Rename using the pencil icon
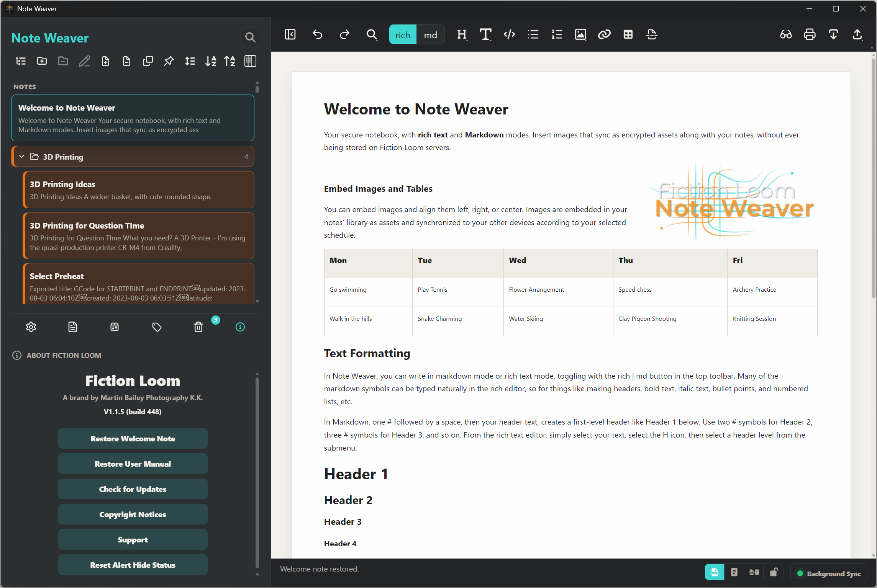 tap(84, 61)
